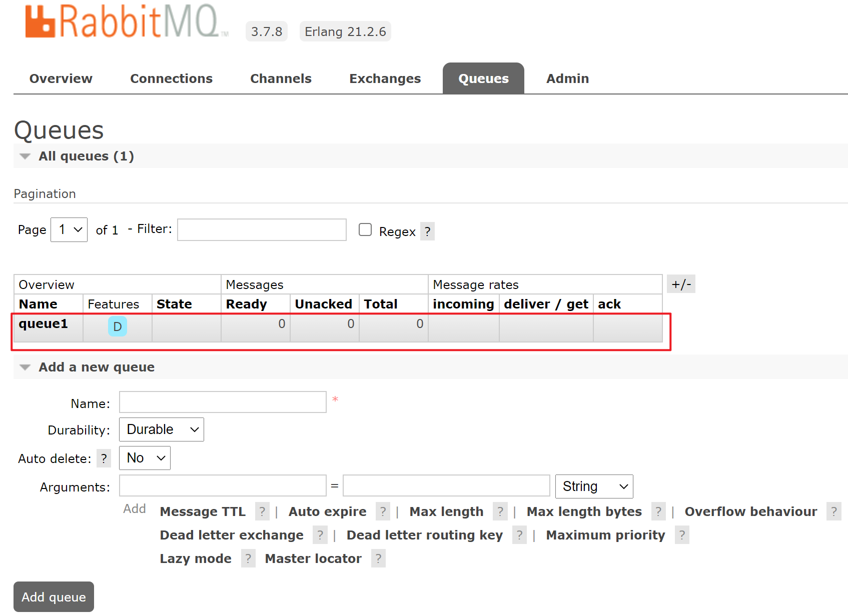Open the argument type String dropdown

[x=594, y=486]
